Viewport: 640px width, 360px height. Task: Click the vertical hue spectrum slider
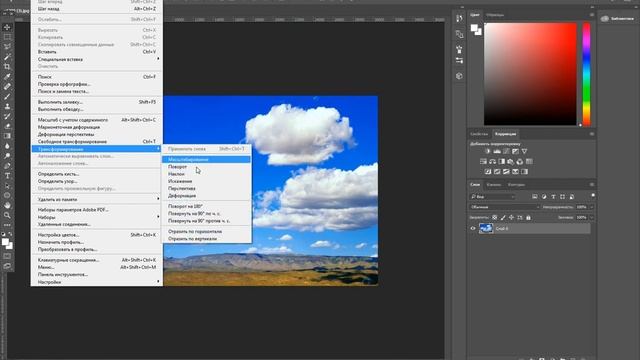click(587, 74)
